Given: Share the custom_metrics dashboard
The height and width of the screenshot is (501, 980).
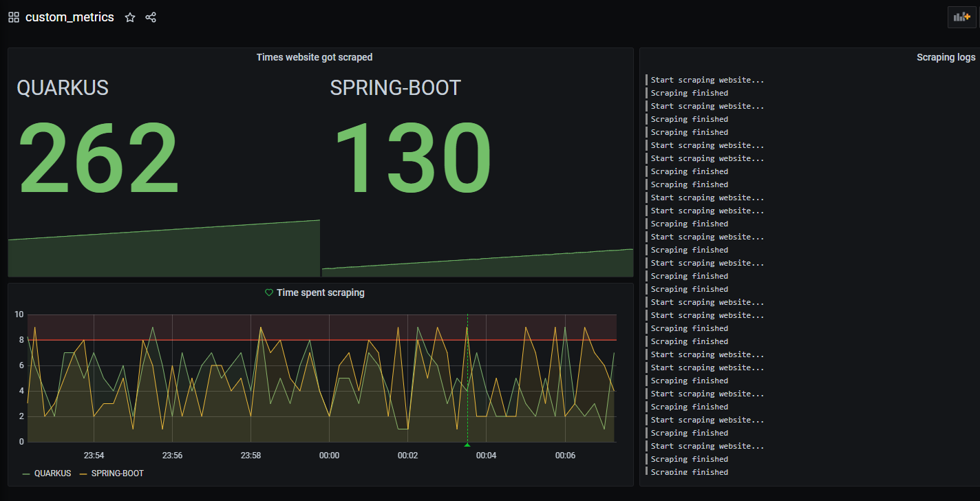Looking at the screenshot, I should [151, 17].
